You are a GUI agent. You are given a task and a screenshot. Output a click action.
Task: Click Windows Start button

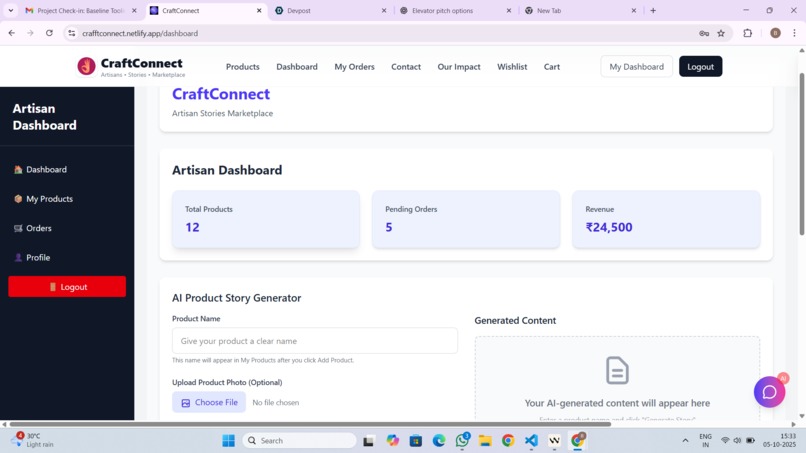(228, 441)
